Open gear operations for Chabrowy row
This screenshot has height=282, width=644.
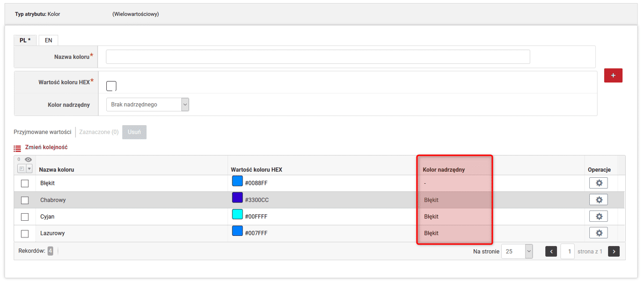pyautogui.click(x=599, y=200)
